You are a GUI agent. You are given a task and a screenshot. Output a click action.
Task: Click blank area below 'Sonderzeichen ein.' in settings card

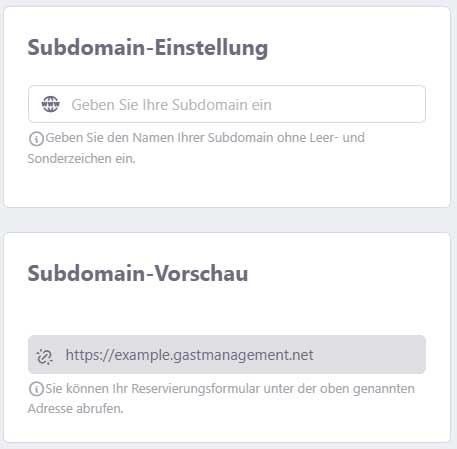[x=227, y=187]
